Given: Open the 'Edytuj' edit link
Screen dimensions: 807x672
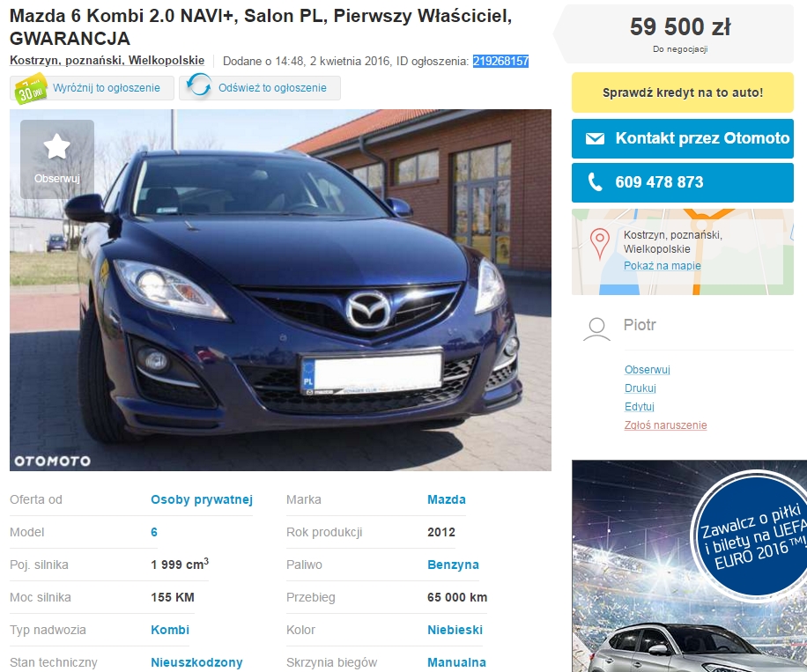Looking at the screenshot, I should point(639,407).
